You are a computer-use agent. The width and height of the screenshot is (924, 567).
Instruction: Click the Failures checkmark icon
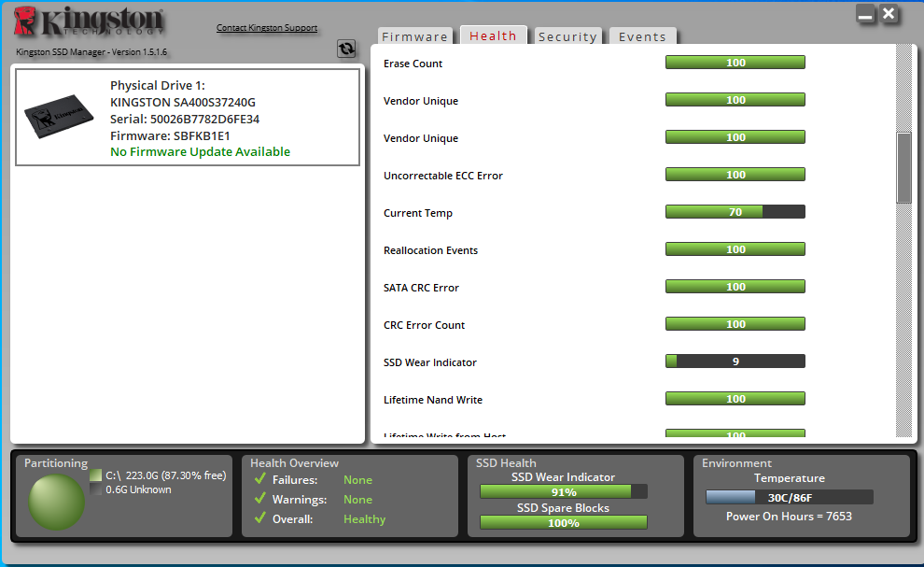point(259,478)
